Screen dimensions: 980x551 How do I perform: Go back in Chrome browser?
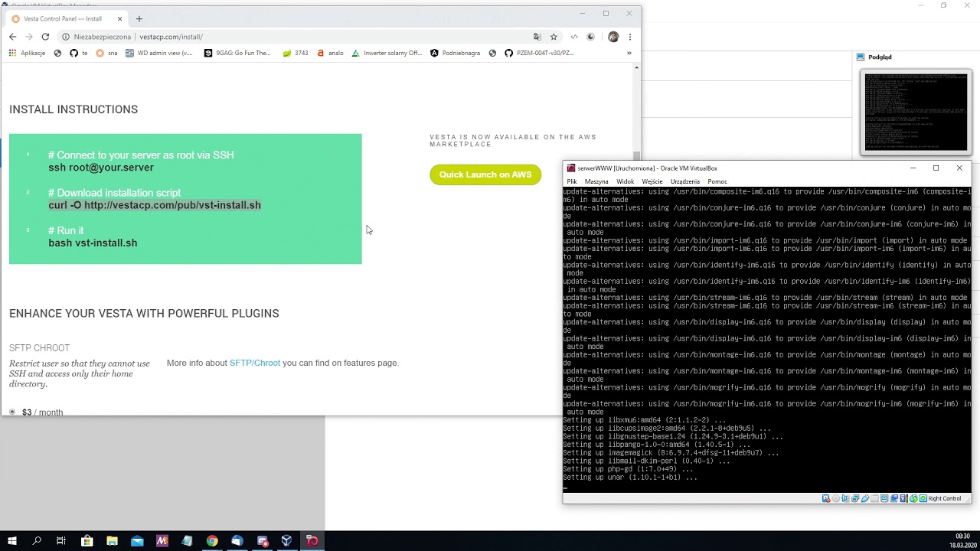click(x=12, y=37)
